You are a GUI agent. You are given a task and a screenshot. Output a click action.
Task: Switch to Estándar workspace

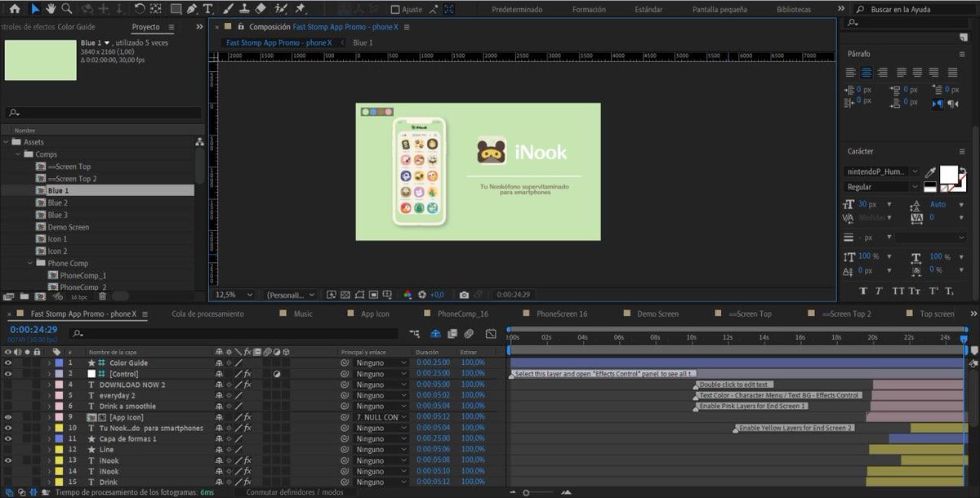click(648, 10)
